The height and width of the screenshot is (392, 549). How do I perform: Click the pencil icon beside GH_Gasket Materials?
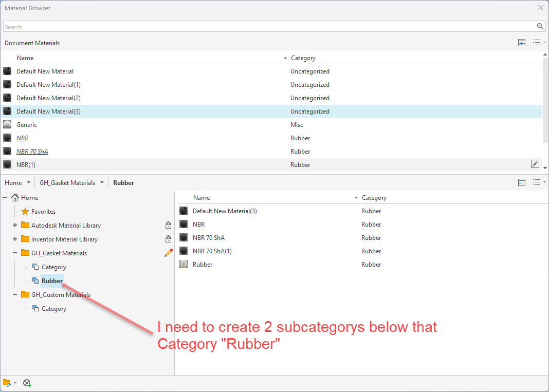pos(168,252)
